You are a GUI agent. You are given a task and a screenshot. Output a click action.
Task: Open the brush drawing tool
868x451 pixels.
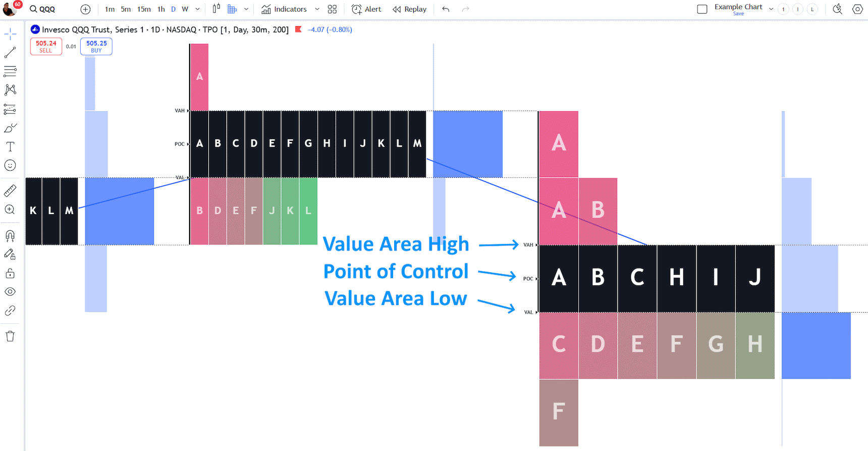pos(10,127)
